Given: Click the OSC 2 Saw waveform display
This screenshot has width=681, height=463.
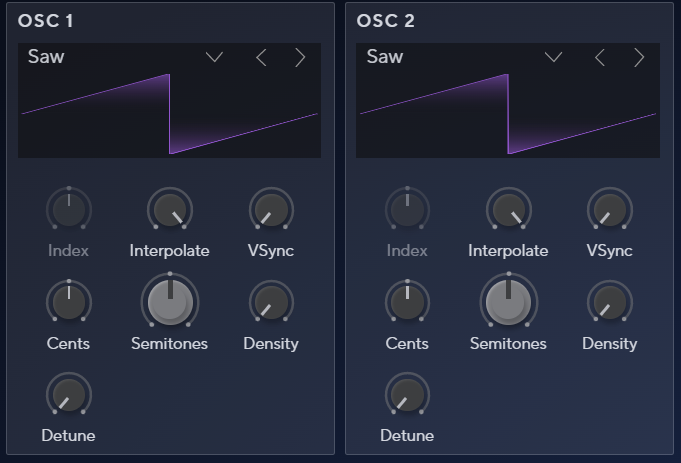Looking at the screenshot, I should 508,114.
